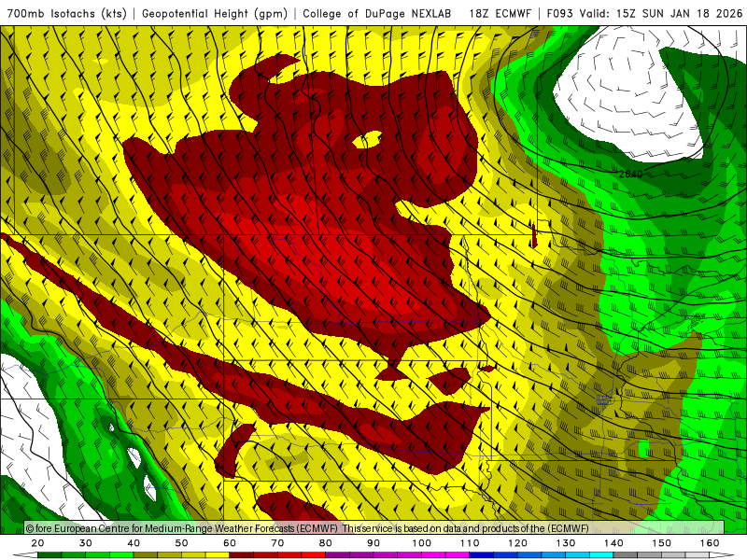Viewport: 747px width, 560px height.
Task: Click the 30 legend value
Action: (86, 543)
